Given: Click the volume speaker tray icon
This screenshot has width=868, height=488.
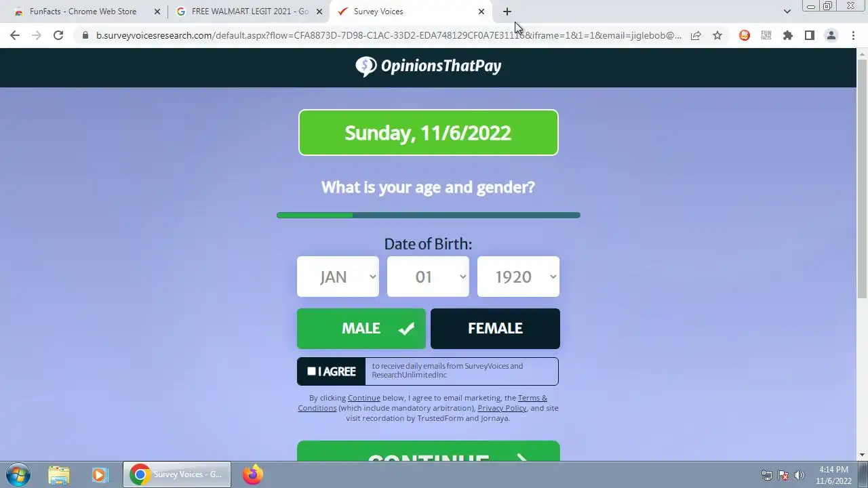Looking at the screenshot, I should tap(800, 475).
